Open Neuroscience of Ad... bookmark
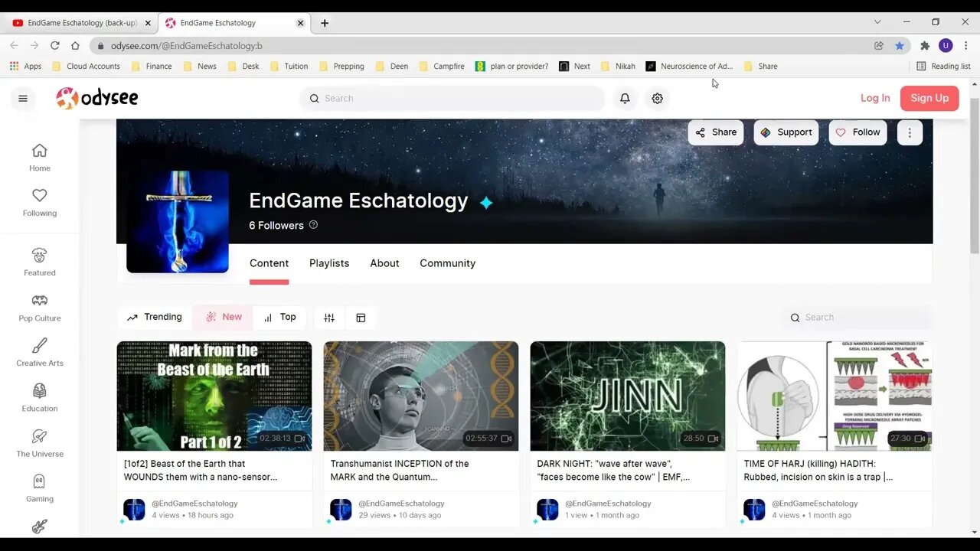Image resolution: width=980 pixels, height=551 pixels. tap(689, 67)
